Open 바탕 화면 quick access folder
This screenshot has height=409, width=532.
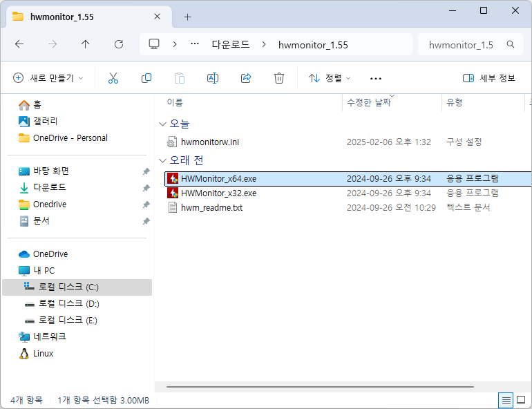[x=44, y=171]
